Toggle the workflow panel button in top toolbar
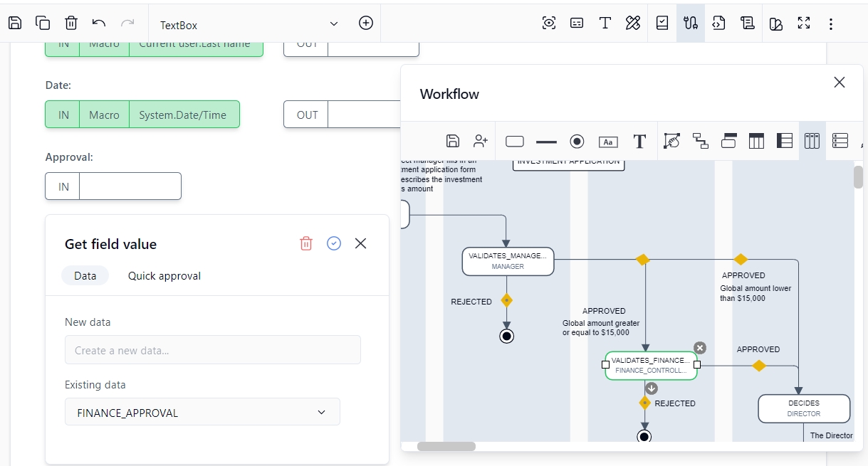Image resolution: width=868 pixels, height=466 pixels. pos(690,23)
